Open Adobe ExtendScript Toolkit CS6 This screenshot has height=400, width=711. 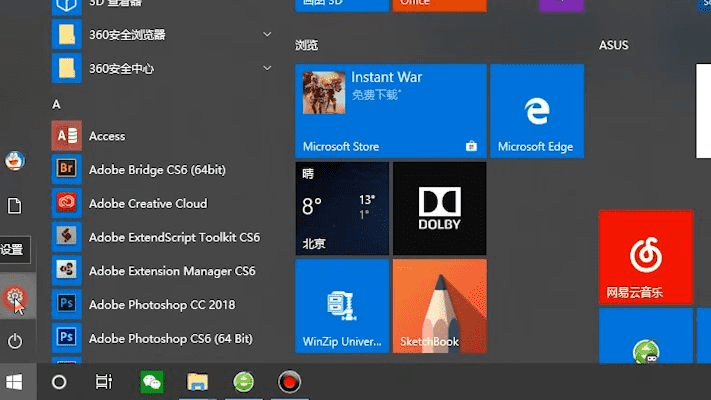pos(162,237)
